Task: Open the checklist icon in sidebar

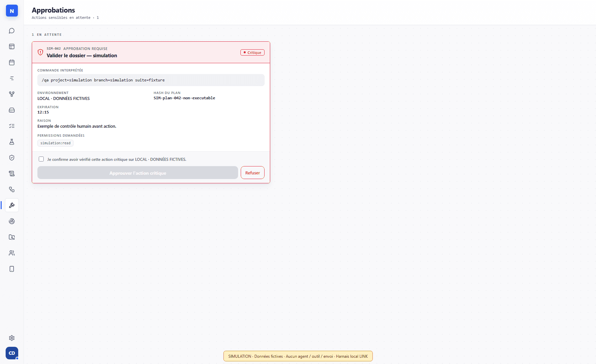Action: [12, 126]
